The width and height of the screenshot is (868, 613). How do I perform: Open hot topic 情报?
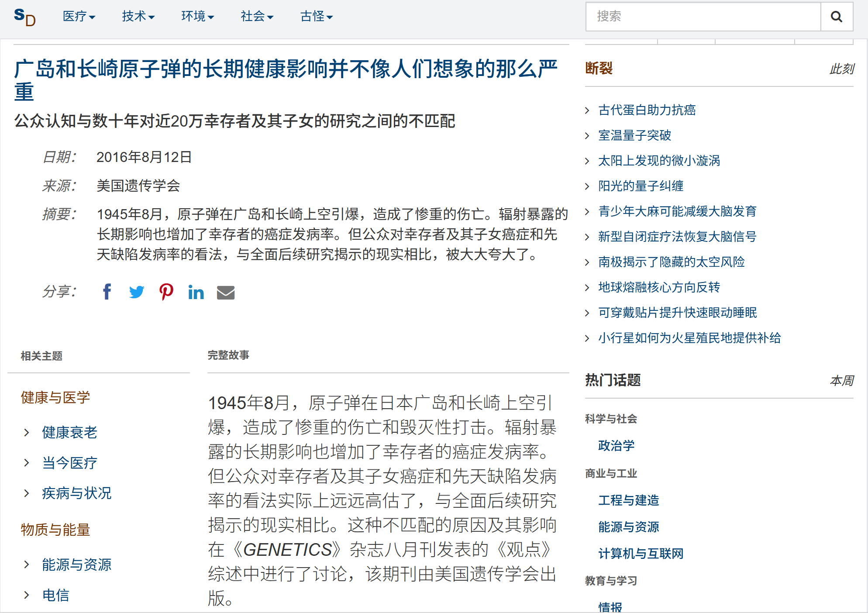pyautogui.click(x=610, y=606)
